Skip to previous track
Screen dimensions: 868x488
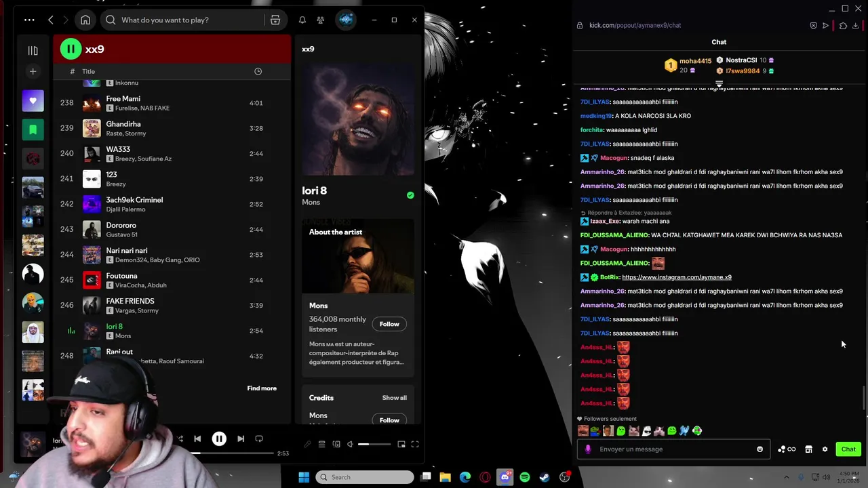pyautogui.click(x=197, y=439)
